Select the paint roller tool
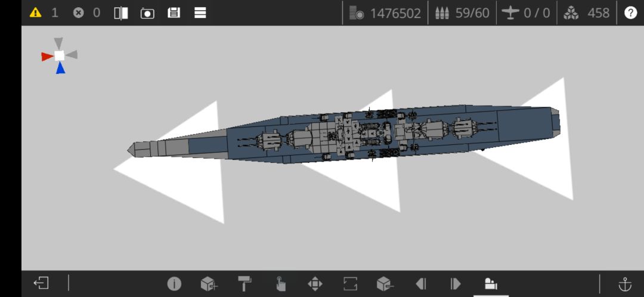 click(245, 283)
